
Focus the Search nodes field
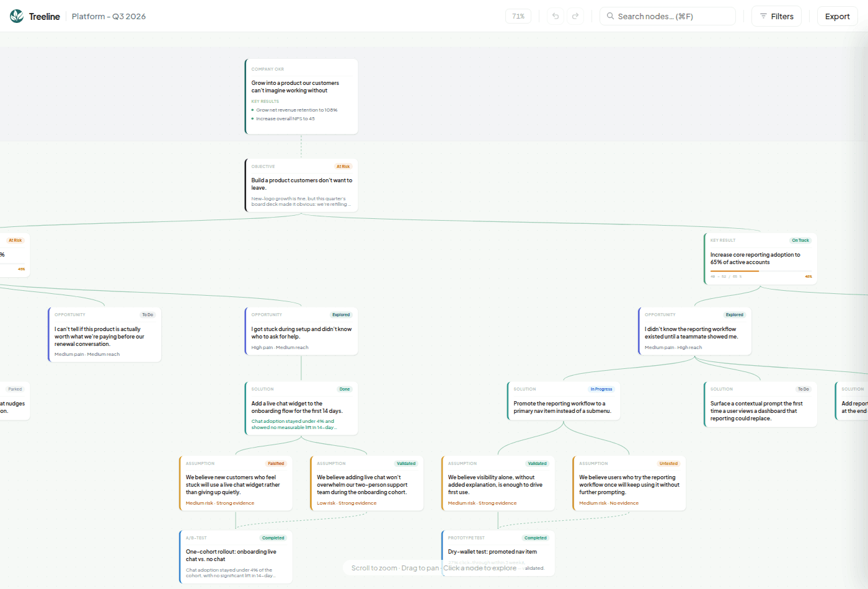668,16
